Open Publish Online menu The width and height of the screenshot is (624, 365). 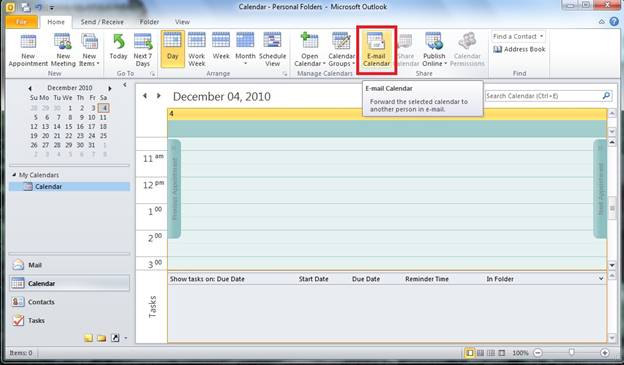pos(434,50)
